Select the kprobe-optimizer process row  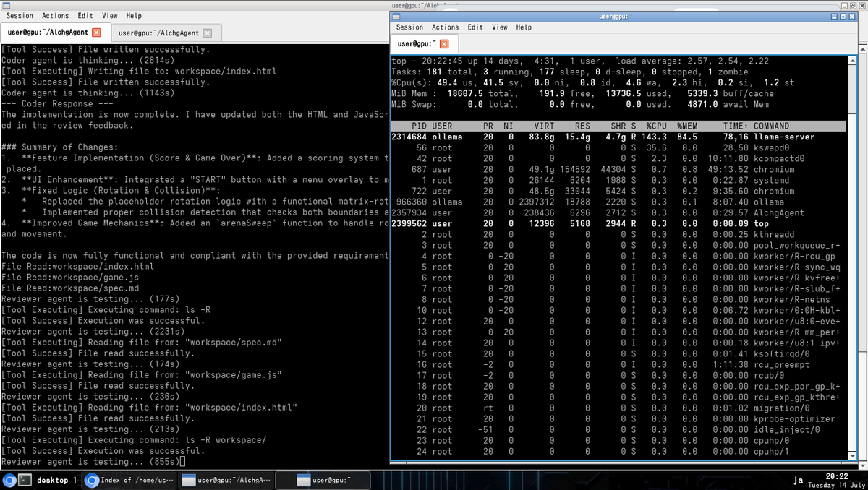pos(618,418)
